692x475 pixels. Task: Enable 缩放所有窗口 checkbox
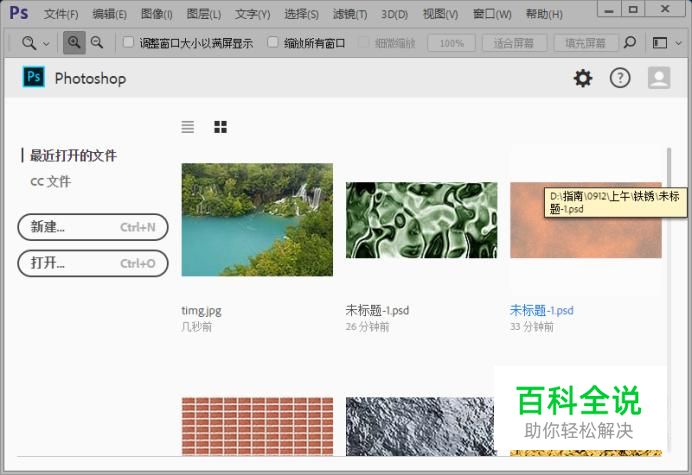(x=273, y=42)
